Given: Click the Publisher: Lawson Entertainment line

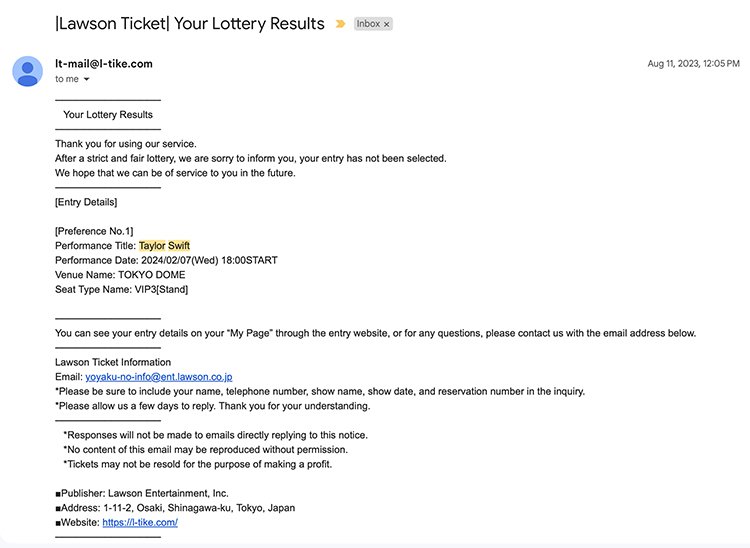Looking at the screenshot, I should point(142,493).
